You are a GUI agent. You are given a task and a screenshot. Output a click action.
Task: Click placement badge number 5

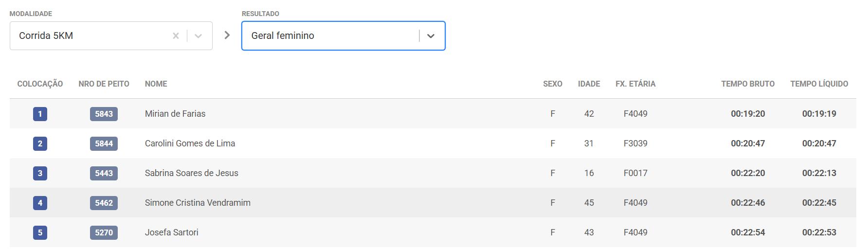[40, 232]
